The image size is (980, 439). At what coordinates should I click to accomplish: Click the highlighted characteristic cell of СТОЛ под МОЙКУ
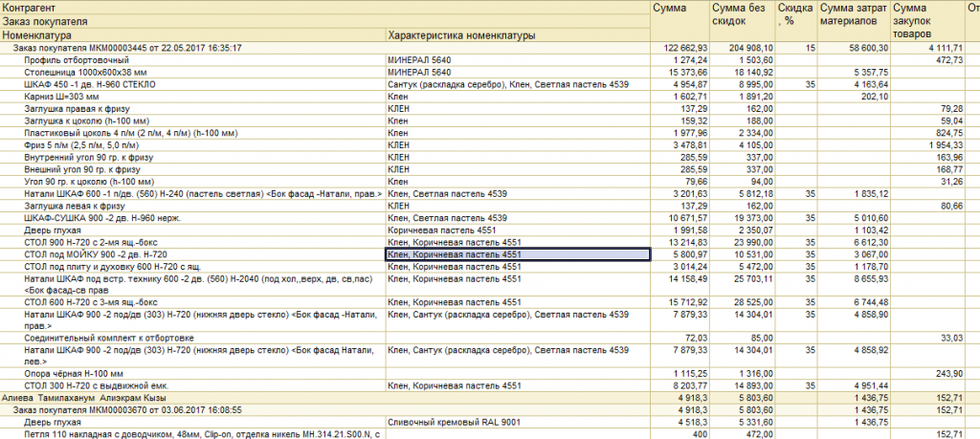[x=518, y=254]
